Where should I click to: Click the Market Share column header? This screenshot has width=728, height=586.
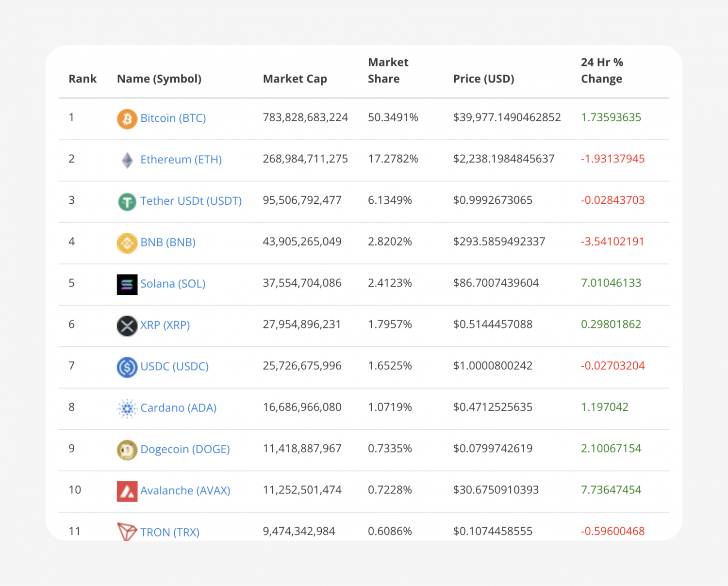[x=388, y=70]
